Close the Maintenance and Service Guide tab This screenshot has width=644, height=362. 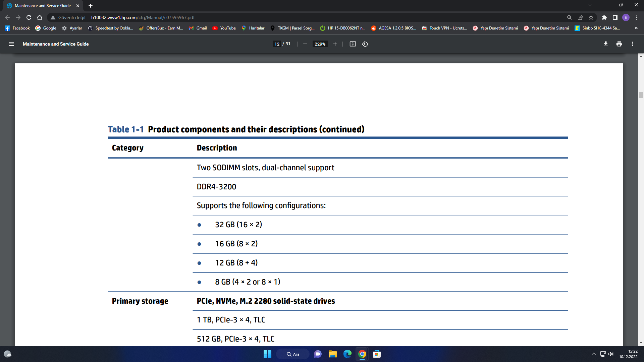click(78, 6)
